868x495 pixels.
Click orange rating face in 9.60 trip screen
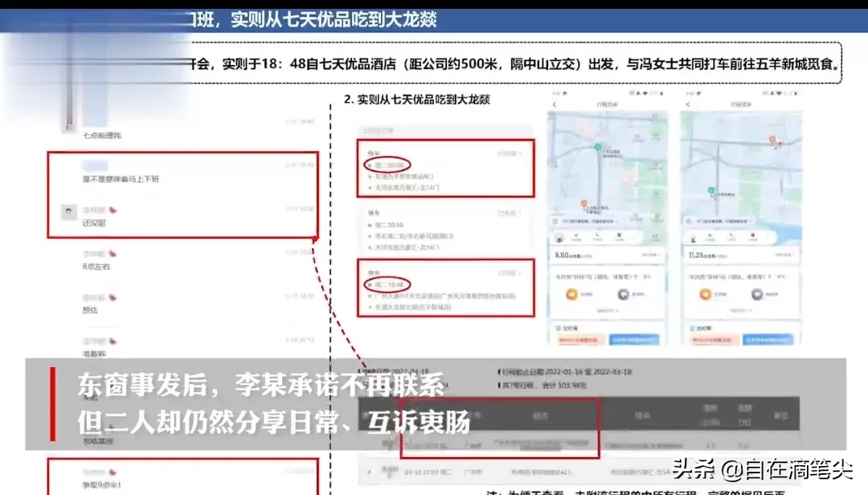point(572,294)
